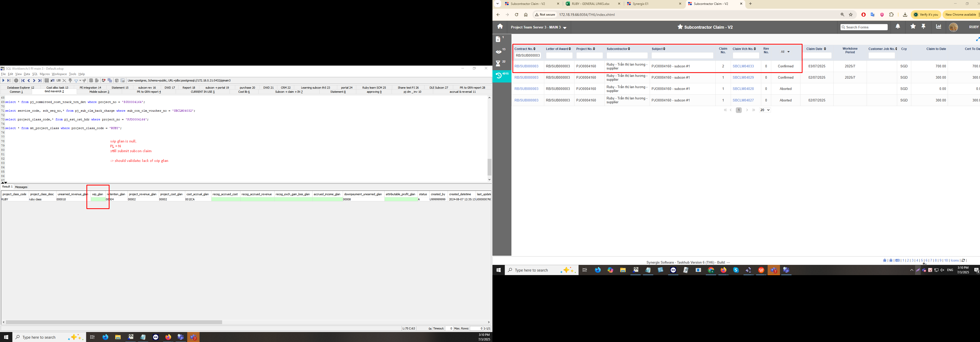Open the Workspace menu in SQL Workbench
Viewport: 980px width, 342px height.
59,74
